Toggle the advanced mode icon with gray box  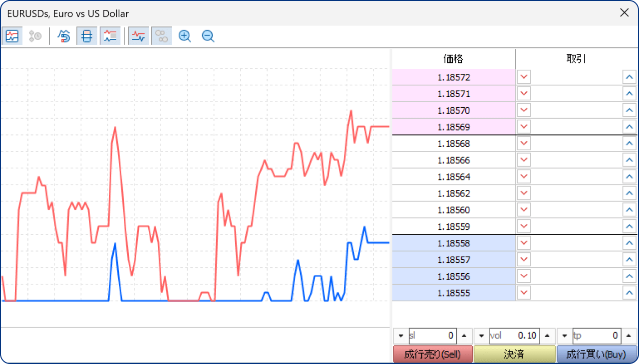[x=110, y=36]
